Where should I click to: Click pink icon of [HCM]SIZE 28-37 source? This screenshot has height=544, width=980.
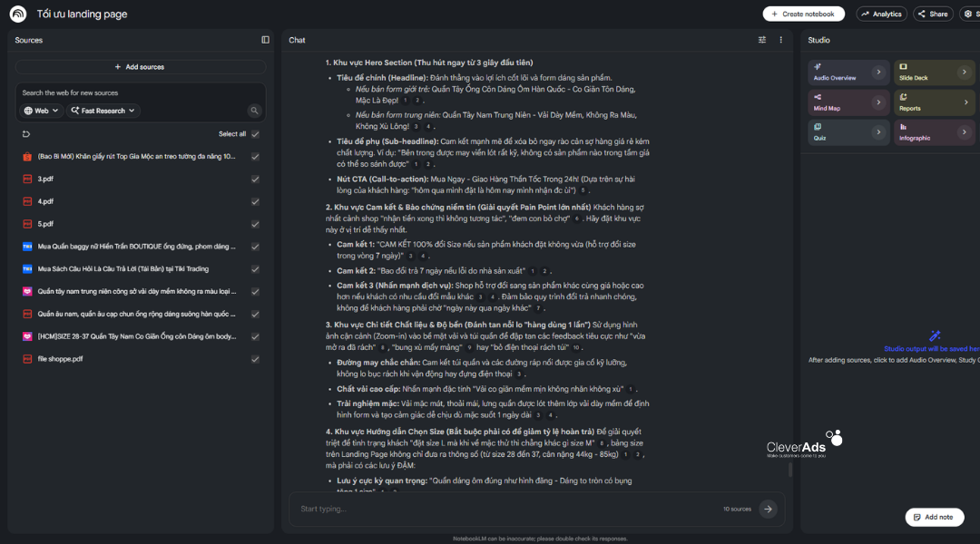coord(27,336)
